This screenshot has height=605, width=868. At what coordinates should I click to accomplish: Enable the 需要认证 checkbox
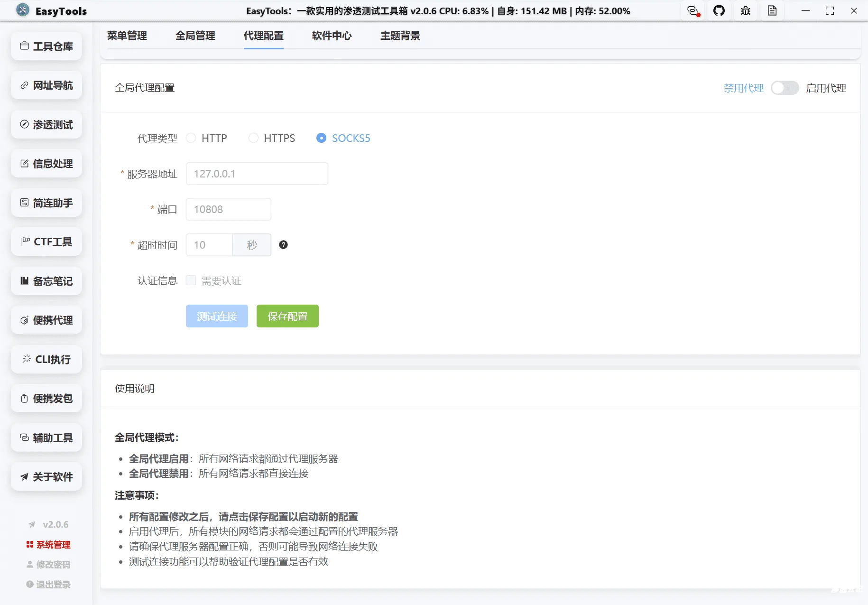point(191,280)
